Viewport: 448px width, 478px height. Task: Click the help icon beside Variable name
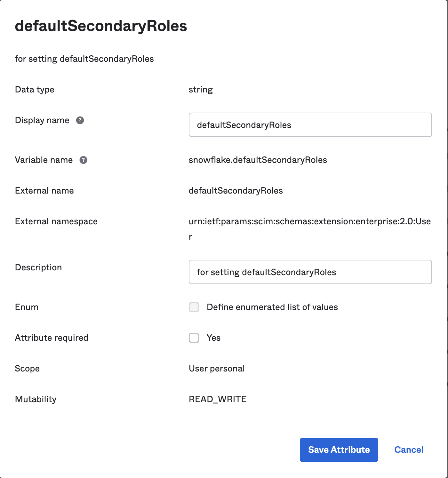[x=84, y=160]
